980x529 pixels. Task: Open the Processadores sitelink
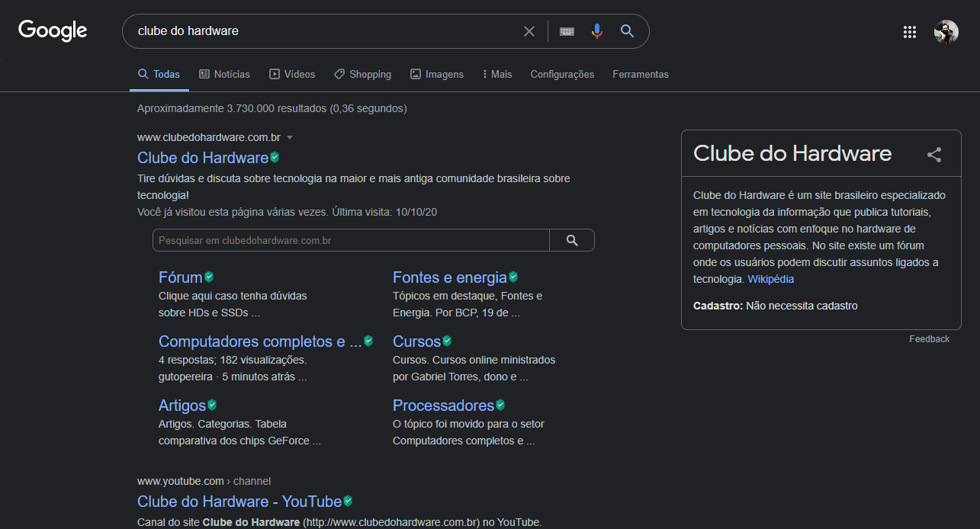[444, 406]
